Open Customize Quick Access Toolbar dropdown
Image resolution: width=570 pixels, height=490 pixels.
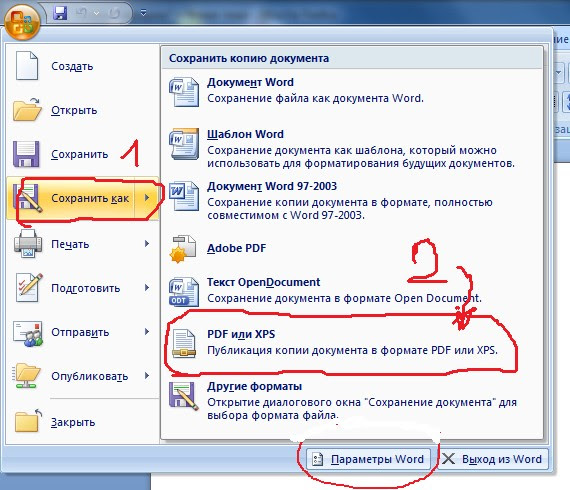(144, 13)
